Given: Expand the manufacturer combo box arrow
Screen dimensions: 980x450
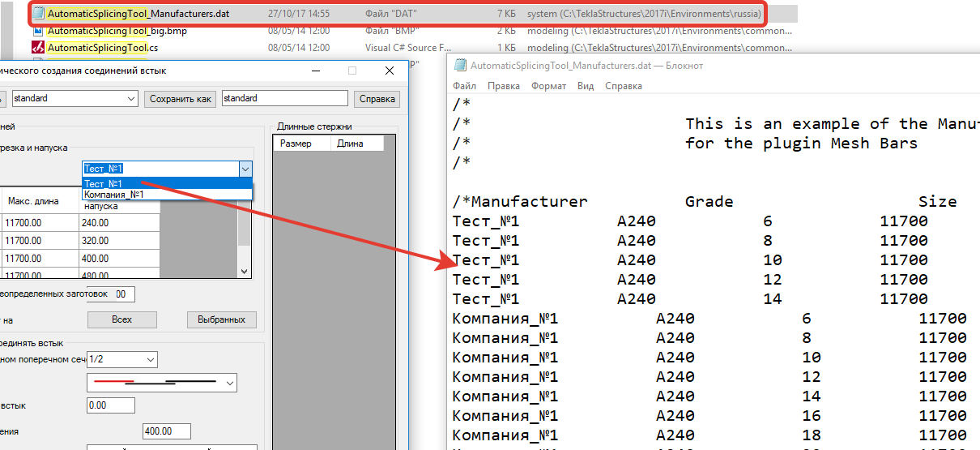Looking at the screenshot, I should coord(245,169).
